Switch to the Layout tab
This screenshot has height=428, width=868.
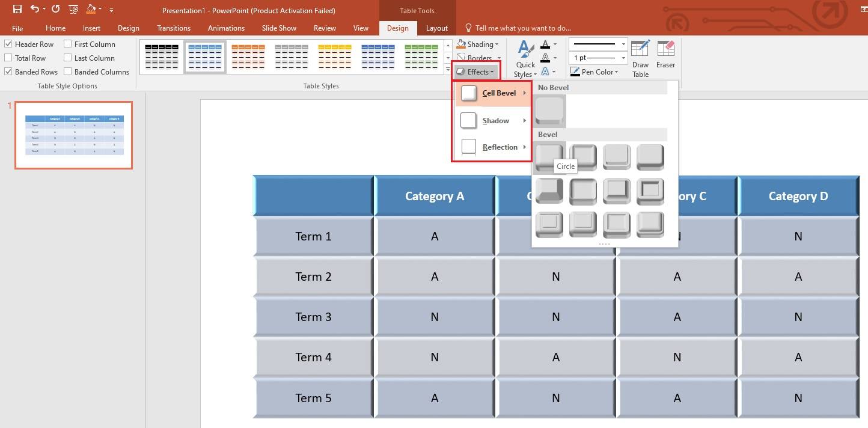pos(437,28)
